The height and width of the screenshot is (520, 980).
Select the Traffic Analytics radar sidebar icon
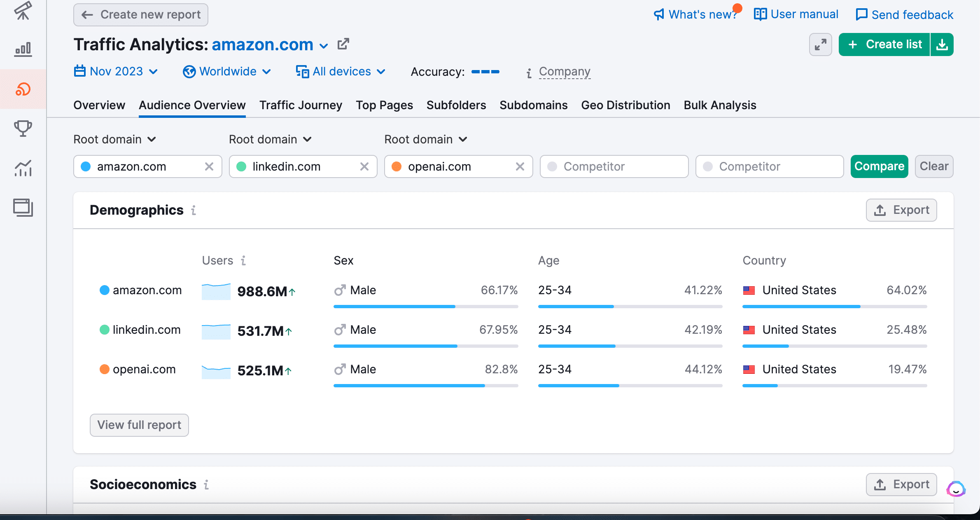[23, 89]
